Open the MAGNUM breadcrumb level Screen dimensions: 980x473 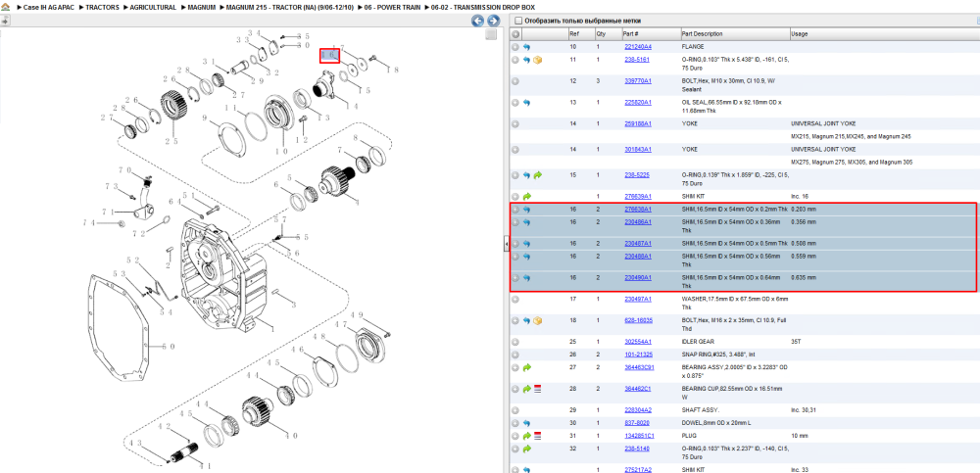202,8
